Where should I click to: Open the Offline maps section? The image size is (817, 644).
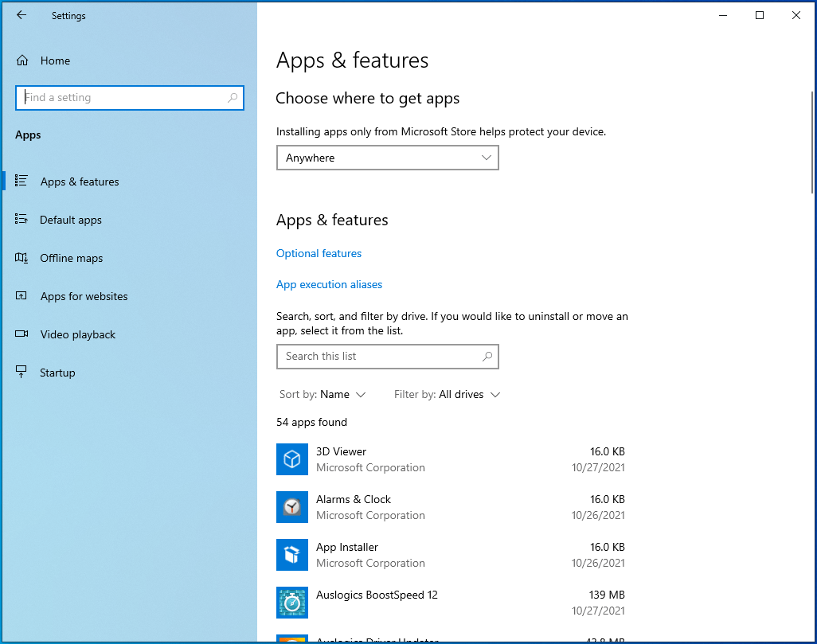tap(72, 258)
